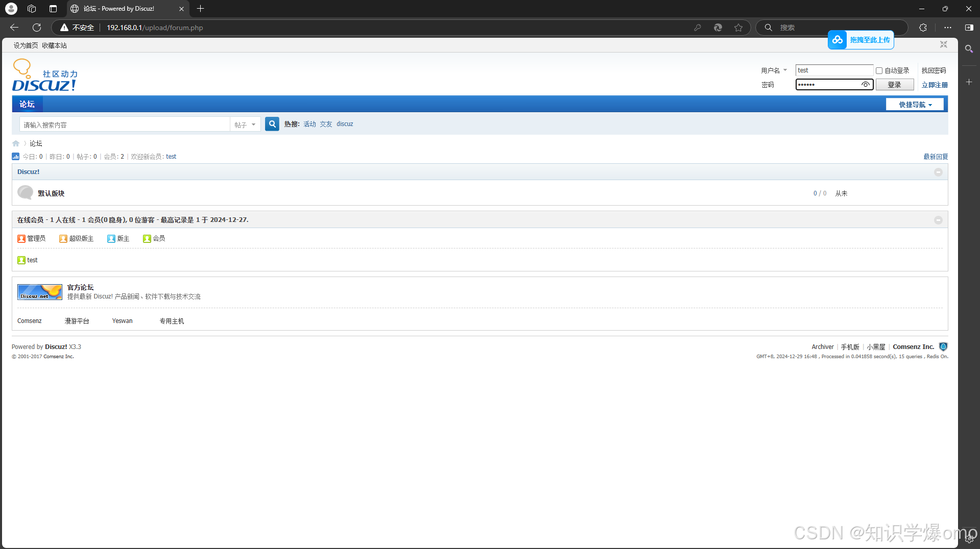Click the Yeswan friend link
Image resolution: width=980 pixels, height=549 pixels.
122,321
